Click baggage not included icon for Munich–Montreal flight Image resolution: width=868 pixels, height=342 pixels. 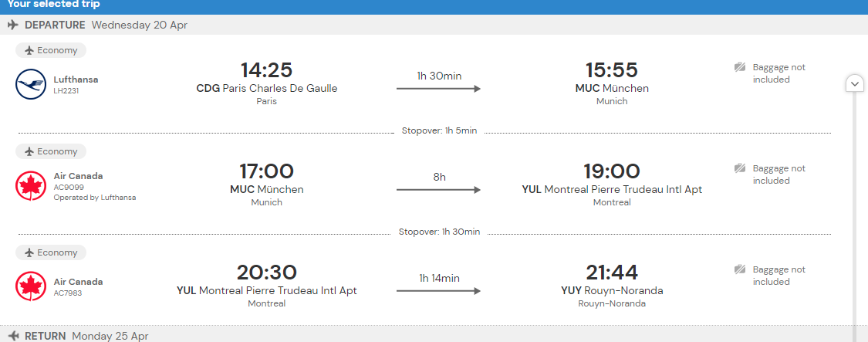(x=740, y=168)
